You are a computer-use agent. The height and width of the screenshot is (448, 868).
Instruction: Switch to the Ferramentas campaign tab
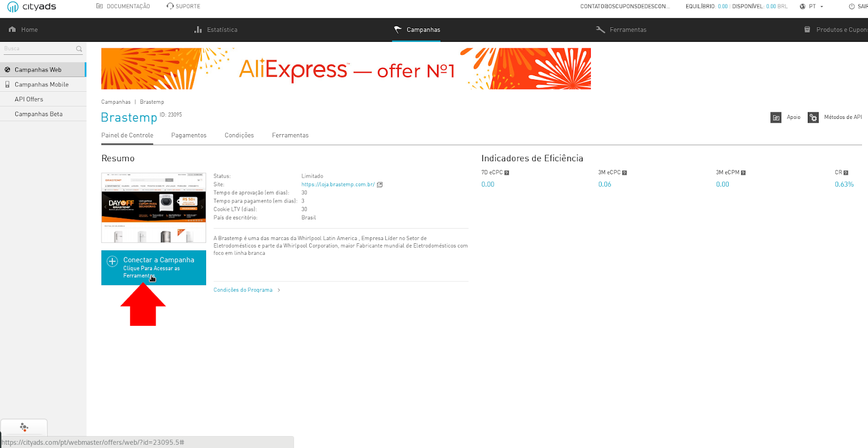click(290, 135)
